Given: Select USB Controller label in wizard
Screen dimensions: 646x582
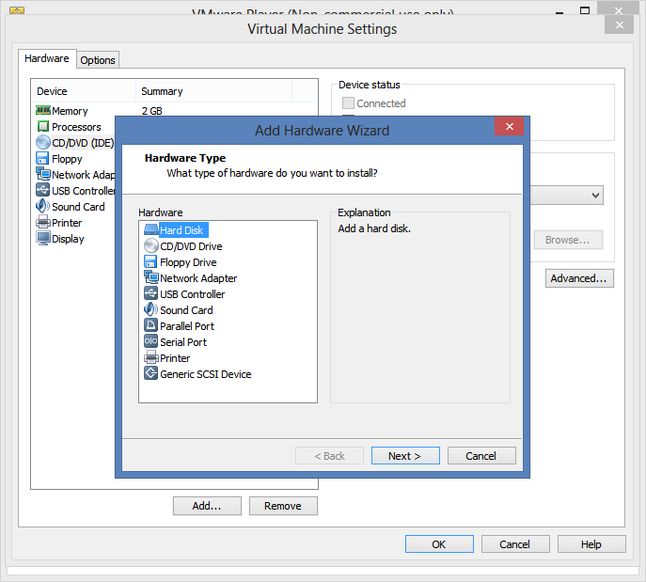Looking at the screenshot, I should pos(192,294).
